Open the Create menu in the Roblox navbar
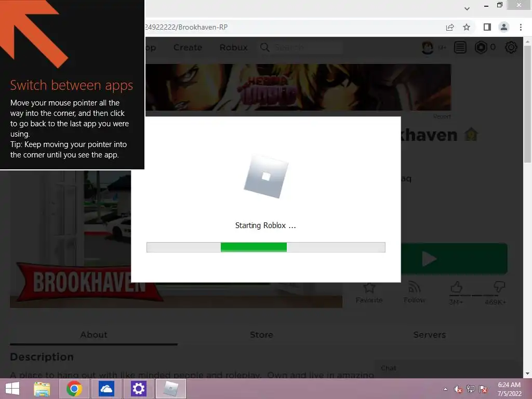This screenshot has height=399, width=532. 188,47
